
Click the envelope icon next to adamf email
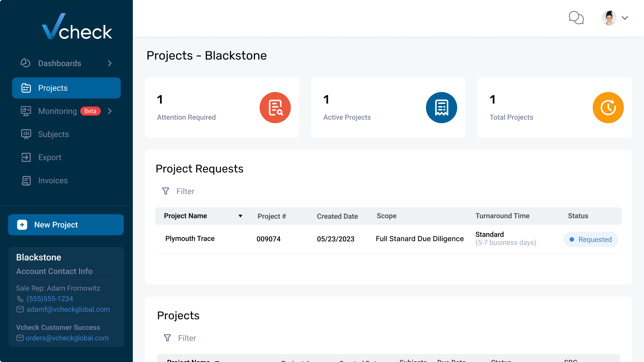pos(20,309)
